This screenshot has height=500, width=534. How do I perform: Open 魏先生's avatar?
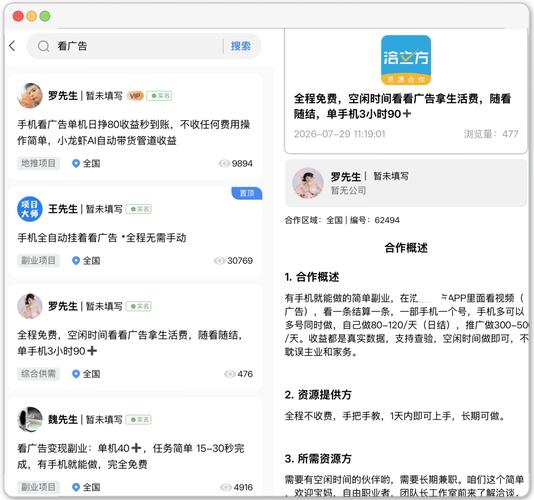tap(30, 419)
